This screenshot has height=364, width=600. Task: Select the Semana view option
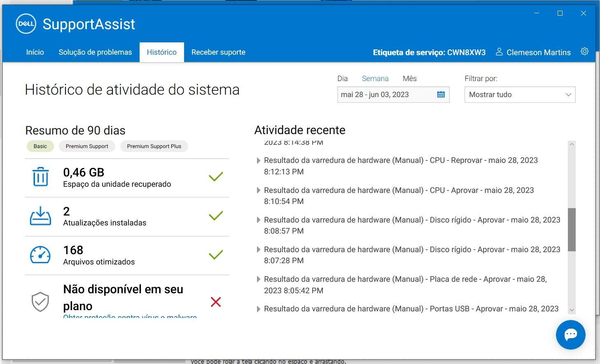tap(375, 79)
